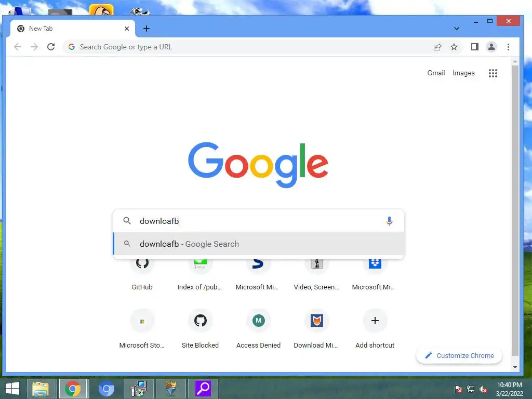
Task: Click the page vertical scrollbar thumb
Action: pyautogui.click(x=515, y=210)
